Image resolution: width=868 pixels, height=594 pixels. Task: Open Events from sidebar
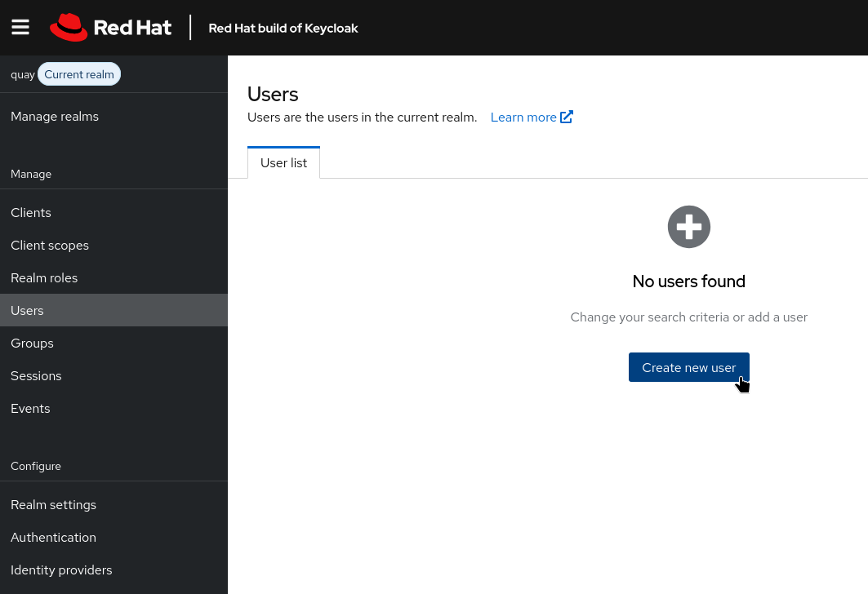[x=30, y=409]
